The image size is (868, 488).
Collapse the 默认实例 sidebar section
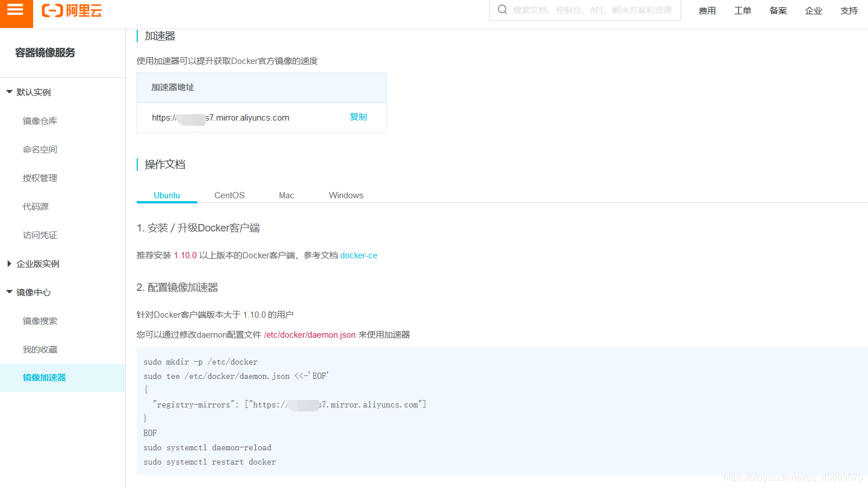click(29, 92)
